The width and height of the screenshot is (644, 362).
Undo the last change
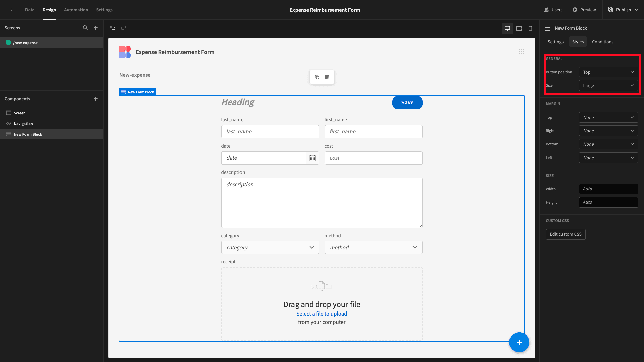click(113, 28)
